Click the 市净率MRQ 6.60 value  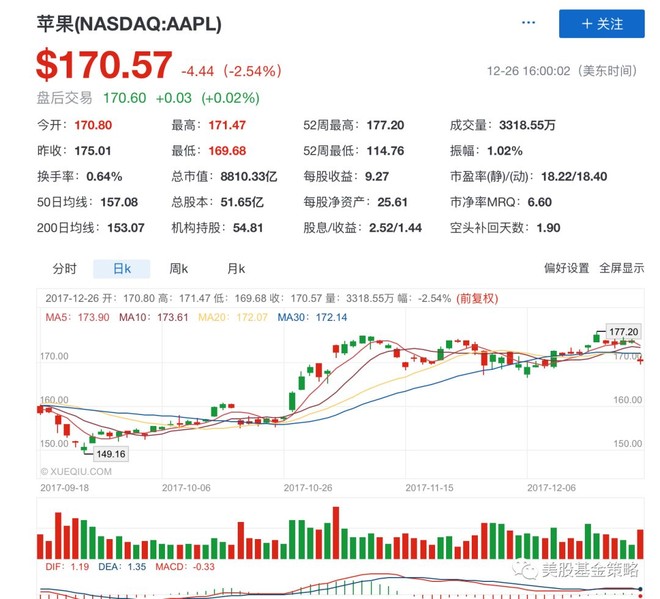pos(540,202)
